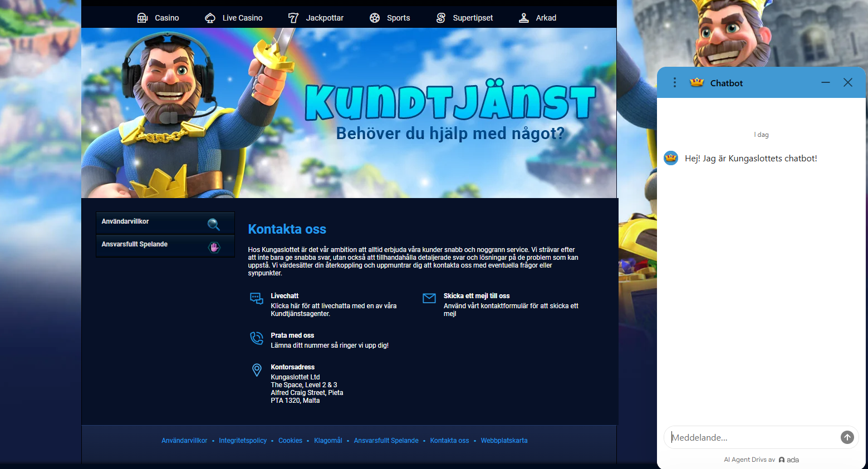Click the magnifier icon beside Användarvillkor
Image resolution: width=868 pixels, height=469 pixels.
214,224
